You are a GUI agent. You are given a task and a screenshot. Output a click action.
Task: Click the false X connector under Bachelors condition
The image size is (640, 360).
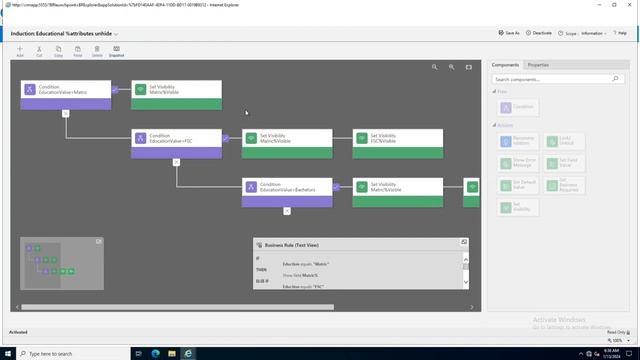click(287, 211)
